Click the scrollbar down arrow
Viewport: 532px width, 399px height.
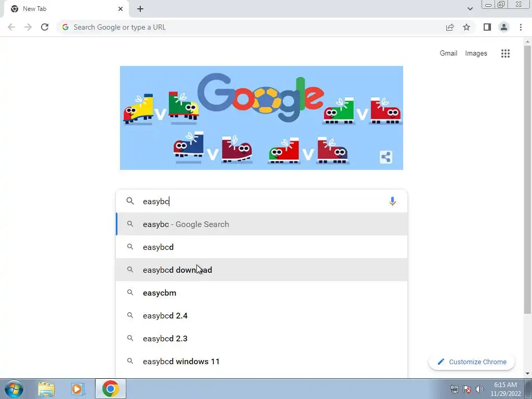point(527,374)
